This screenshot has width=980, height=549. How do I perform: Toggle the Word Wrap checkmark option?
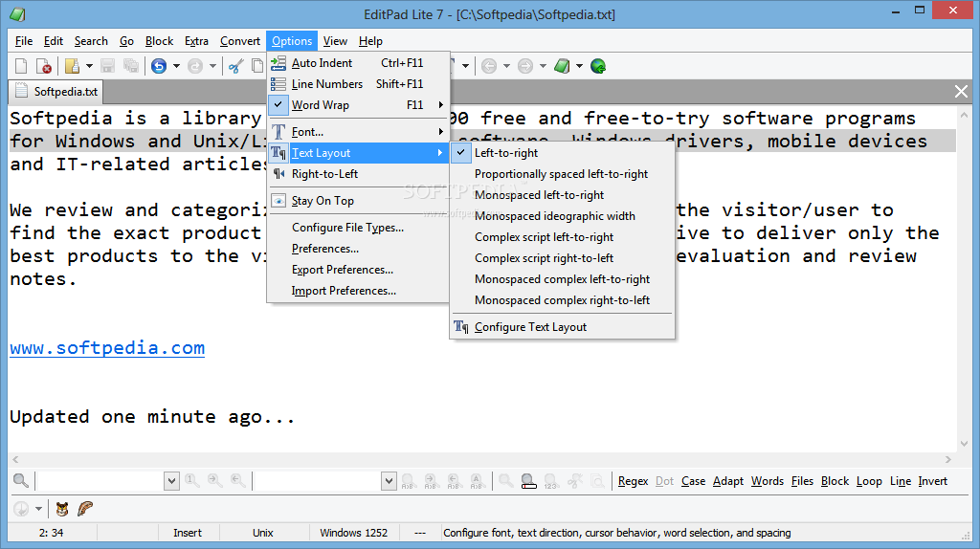pyautogui.click(x=358, y=105)
